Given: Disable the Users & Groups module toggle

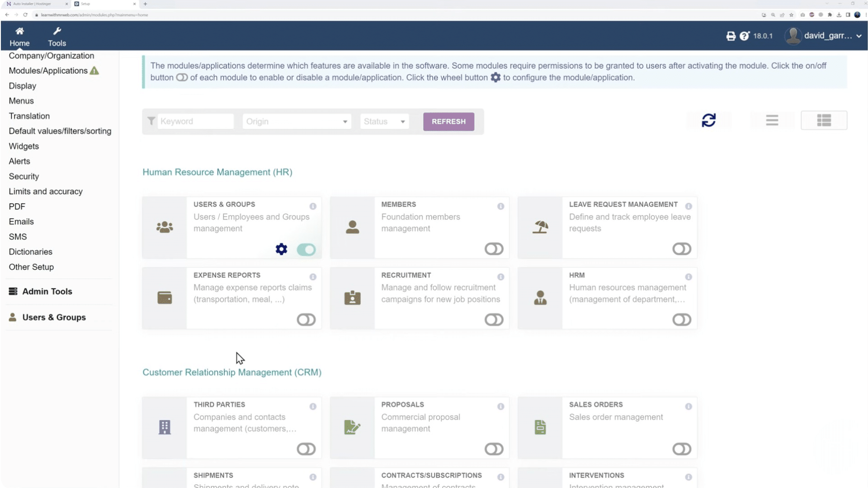Looking at the screenshot, I should (306, 249).
